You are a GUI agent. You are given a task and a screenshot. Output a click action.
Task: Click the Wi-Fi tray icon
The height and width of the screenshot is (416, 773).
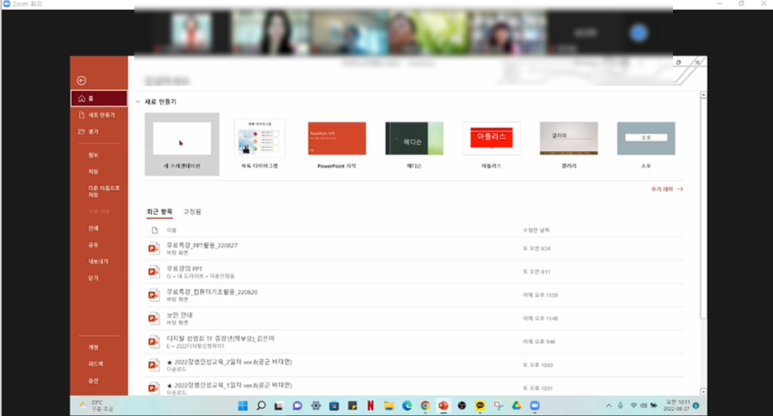click(633, 406)
